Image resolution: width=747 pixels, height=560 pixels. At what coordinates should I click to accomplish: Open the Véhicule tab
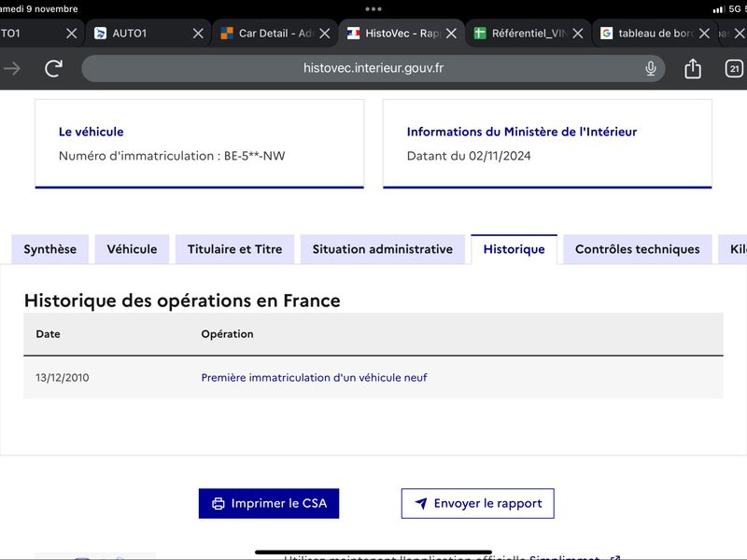pyautogui.click(x=132, y=249)
